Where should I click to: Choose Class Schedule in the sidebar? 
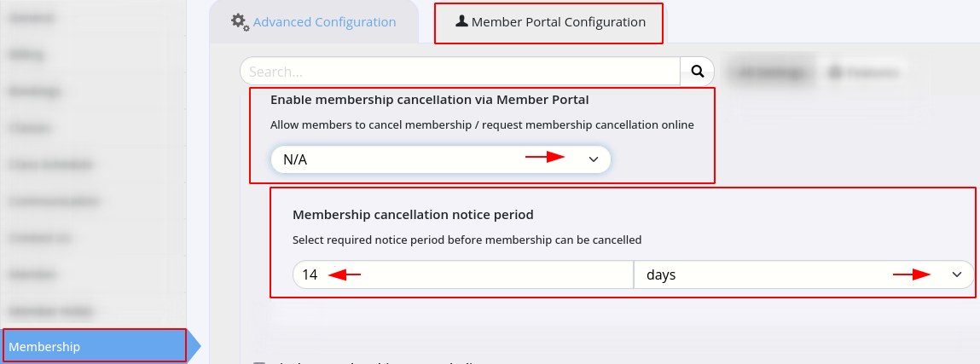tap(50, 165)
